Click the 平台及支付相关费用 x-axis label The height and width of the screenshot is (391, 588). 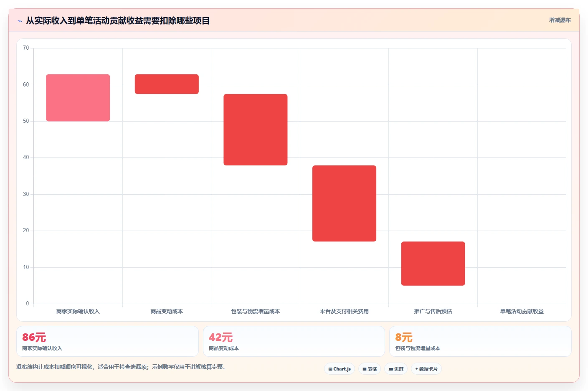tap(344, 311)
